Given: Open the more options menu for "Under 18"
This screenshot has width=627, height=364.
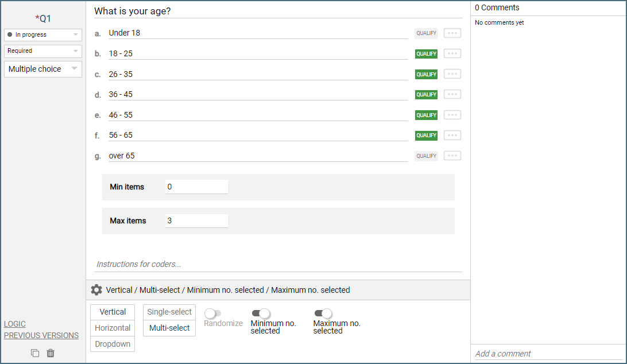Looking at the screenshot, I should click(452, 33).
